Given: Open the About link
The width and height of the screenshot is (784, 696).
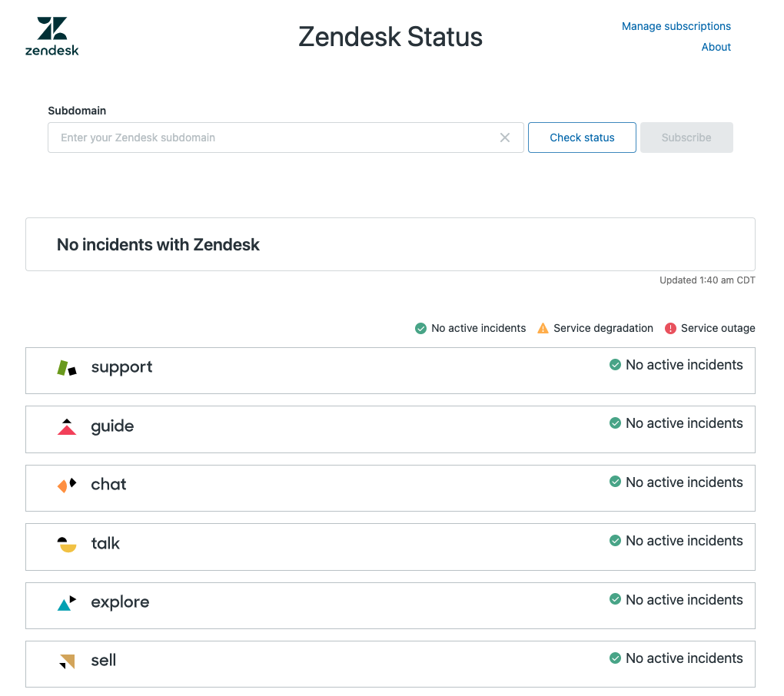Looking at the screenshot, I should click(x=716, y=47).
